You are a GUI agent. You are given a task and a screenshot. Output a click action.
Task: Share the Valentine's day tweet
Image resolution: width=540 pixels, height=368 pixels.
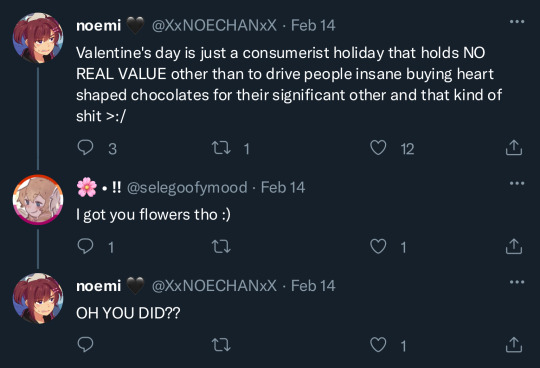click(x=514, y=148)
